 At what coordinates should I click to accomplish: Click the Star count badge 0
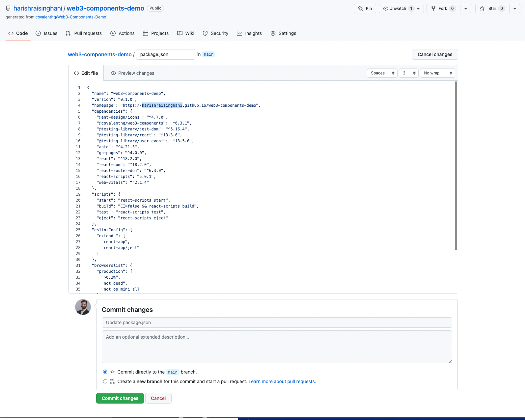[502, 9]
